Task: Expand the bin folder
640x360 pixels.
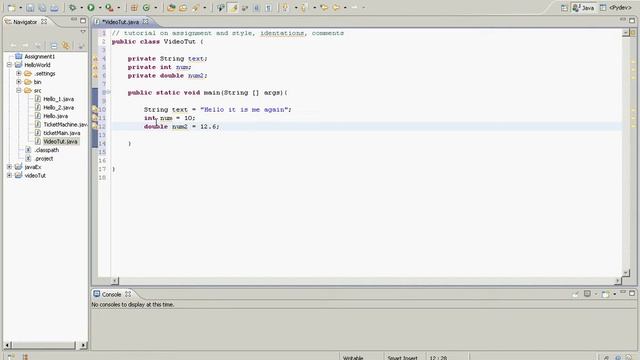Action: (x=19, y=82)
